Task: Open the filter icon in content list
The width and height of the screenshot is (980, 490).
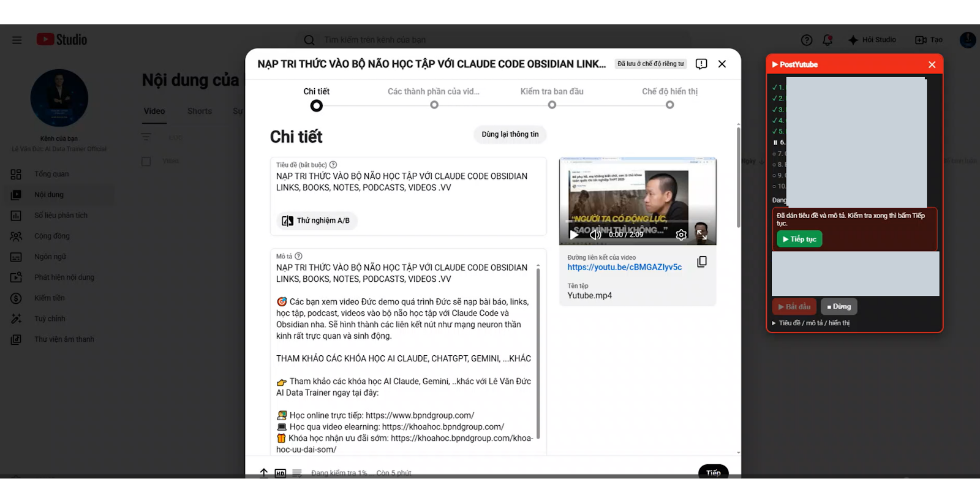Action: [146, 137]
